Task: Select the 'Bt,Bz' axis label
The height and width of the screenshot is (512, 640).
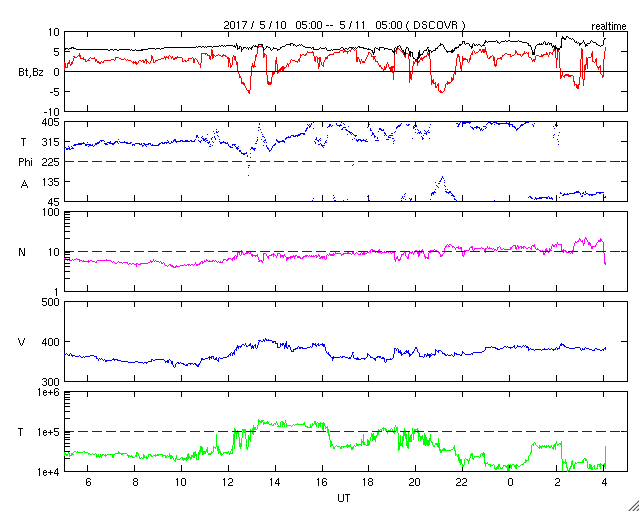Action: coord(31,73)
